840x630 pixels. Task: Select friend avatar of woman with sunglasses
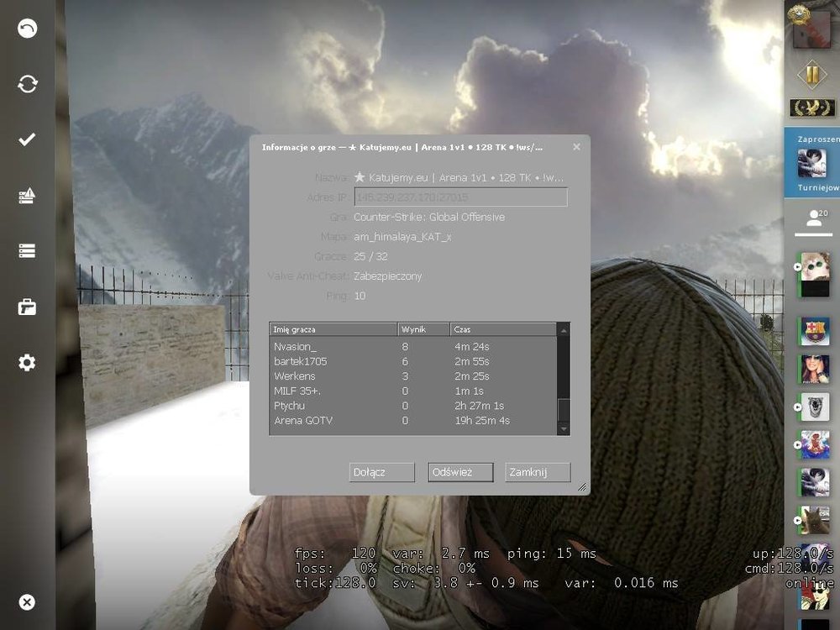click(x=814, y=369)
